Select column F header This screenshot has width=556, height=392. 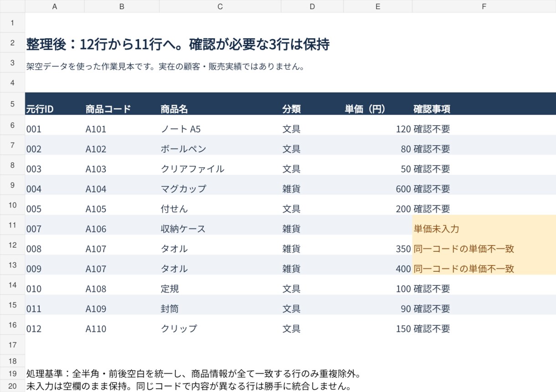tap(484, 6)
